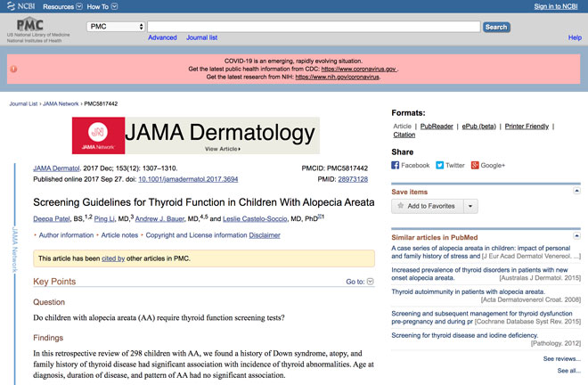The image size is (588, 385).
Task: Open author Leslie Castelo-Soccio link
Action: pos(255,218)
